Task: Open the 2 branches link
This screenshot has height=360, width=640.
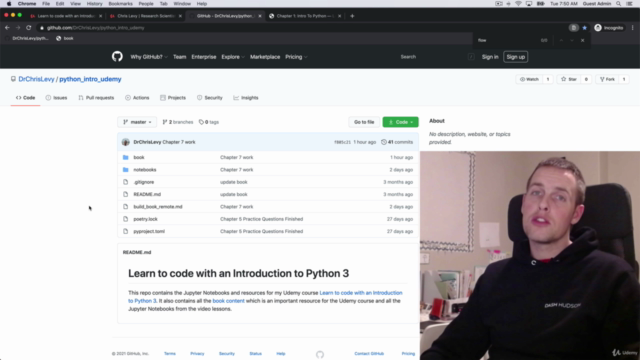Action: (178, 122)
